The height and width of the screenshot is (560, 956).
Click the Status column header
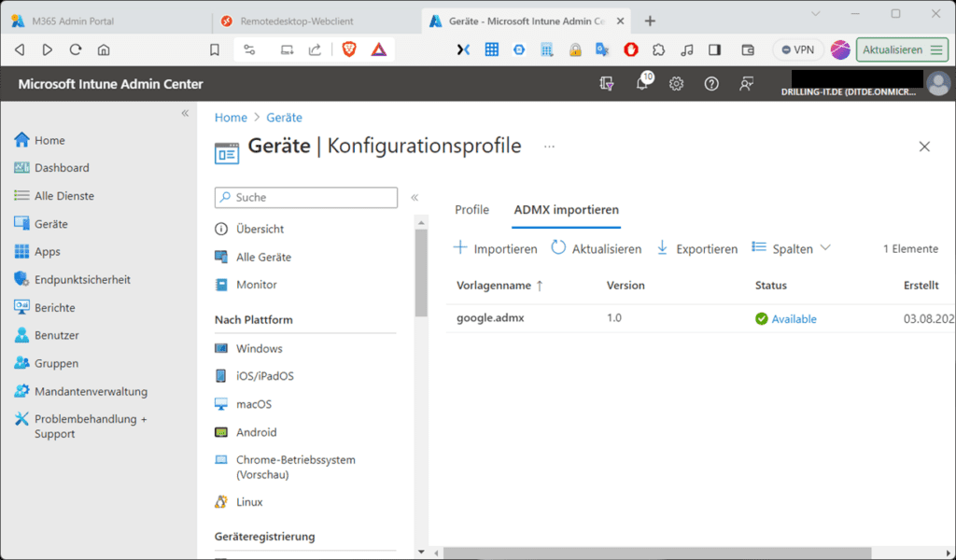tap(770, 286)
